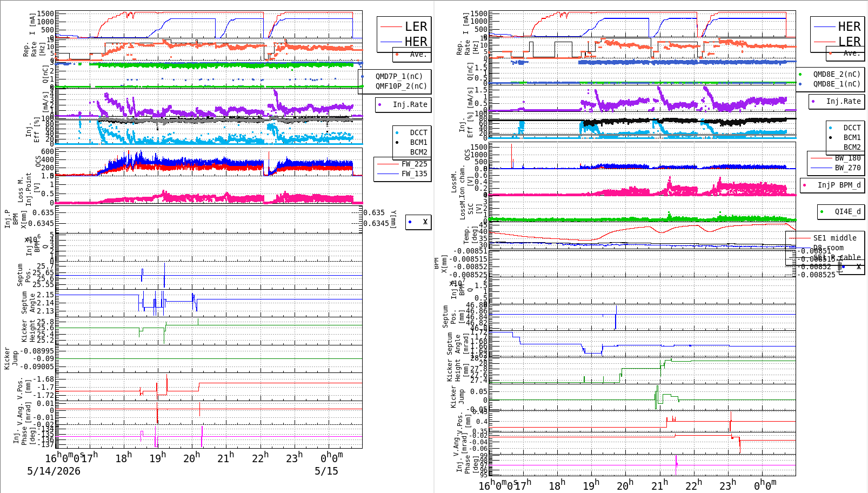Click the SE1 middle temperature legend entry
This screenshot has height=493, width=868.
pyautogui.click(x=834, y=238)
